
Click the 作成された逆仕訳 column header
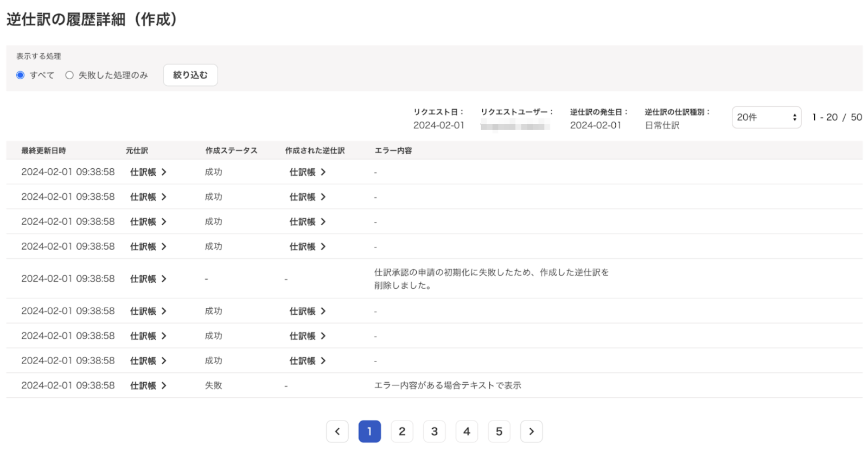tap(315, 150)
